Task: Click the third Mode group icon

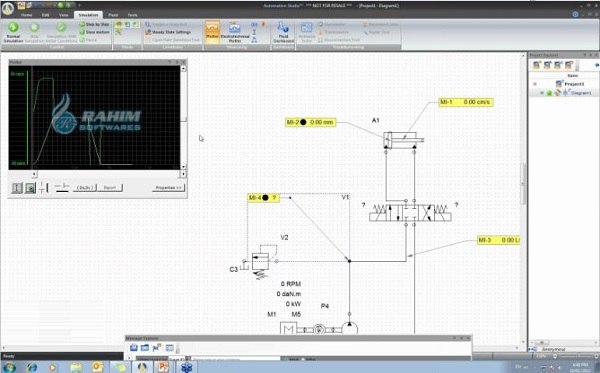Action: 136,24
